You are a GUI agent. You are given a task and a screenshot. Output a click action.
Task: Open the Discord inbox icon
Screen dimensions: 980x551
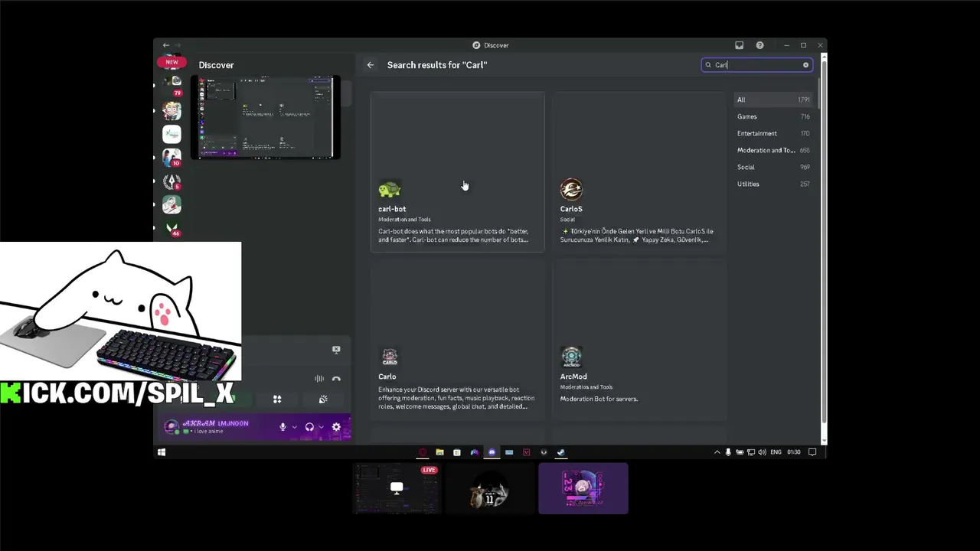tap(739, 45)
